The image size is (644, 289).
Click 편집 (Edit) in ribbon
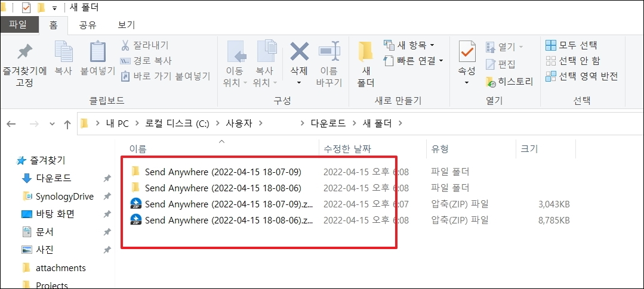click(x=501, y=64)
